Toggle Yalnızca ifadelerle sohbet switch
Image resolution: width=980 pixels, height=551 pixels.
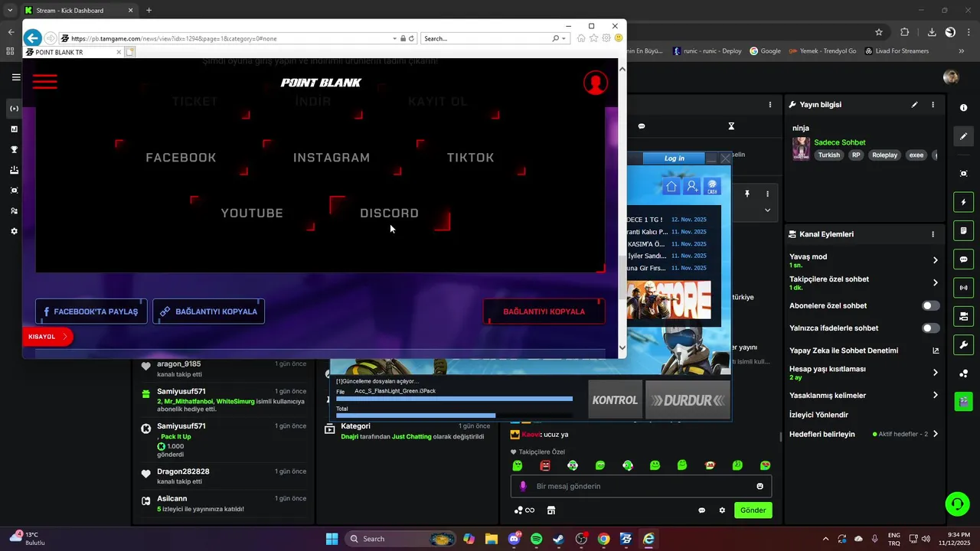930,328
